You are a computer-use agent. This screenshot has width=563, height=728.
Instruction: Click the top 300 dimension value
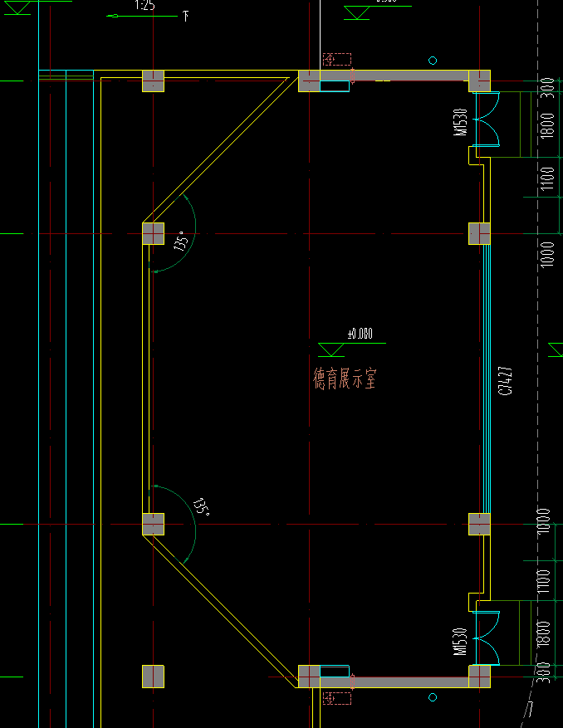[x=548, y=87]
